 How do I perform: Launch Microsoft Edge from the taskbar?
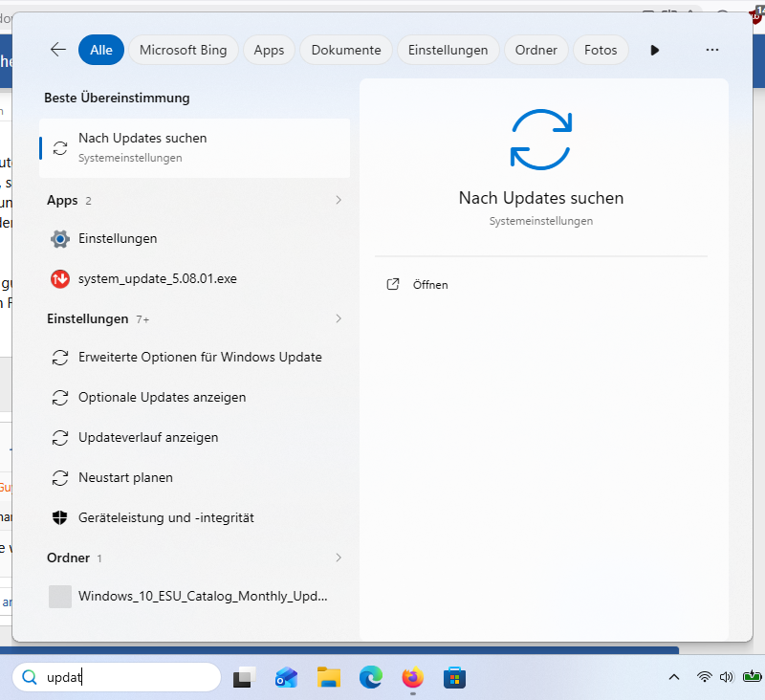tap(371, 678)
